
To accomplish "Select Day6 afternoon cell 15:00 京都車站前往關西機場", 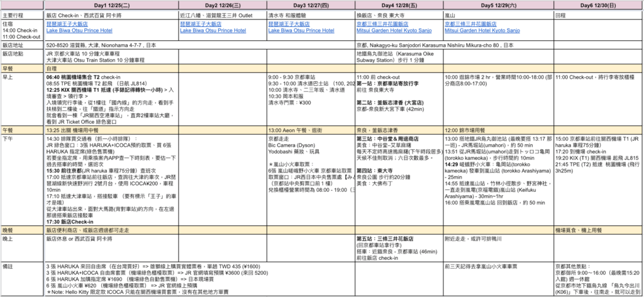I will (x=599, y=180).
